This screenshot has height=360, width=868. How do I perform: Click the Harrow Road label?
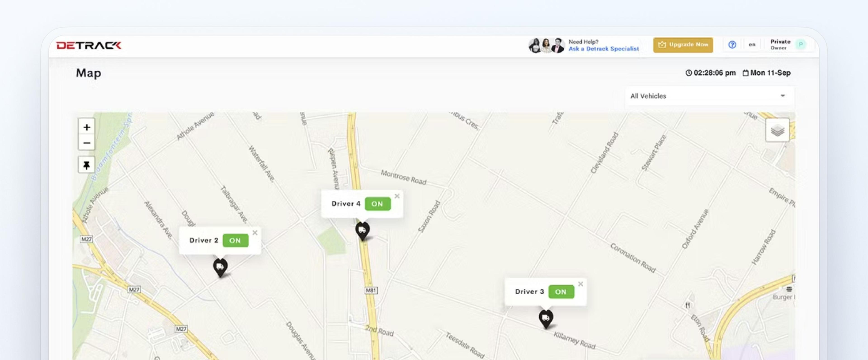[764, 247]
